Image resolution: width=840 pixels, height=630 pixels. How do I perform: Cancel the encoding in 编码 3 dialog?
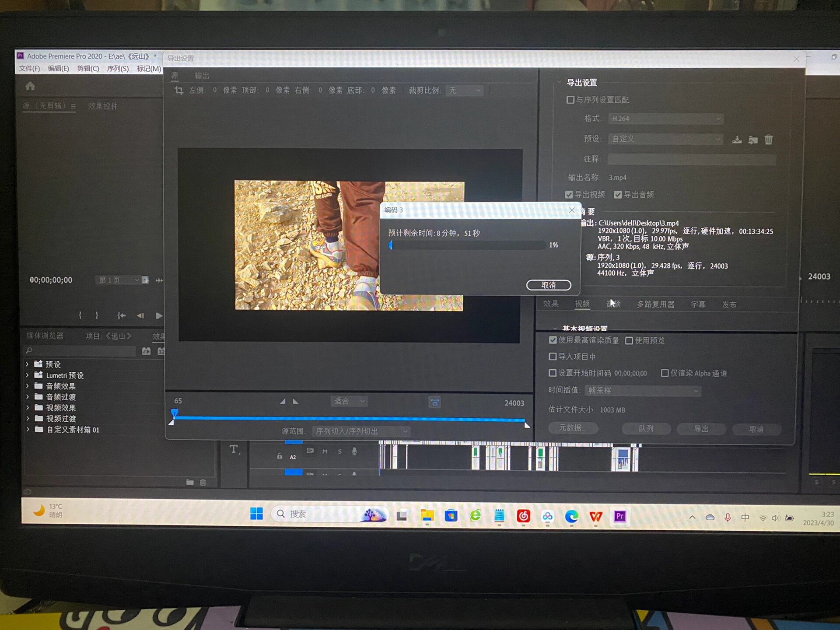[x=549, y=285]
